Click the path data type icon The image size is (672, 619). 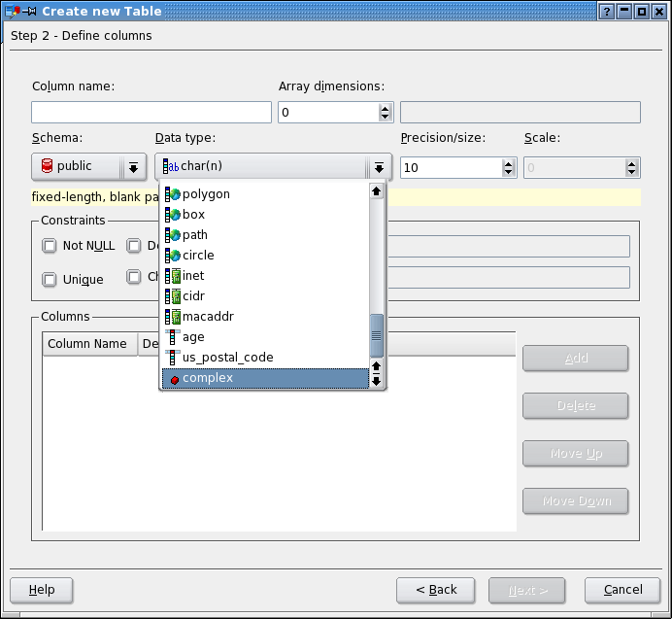tap(173, 235)
